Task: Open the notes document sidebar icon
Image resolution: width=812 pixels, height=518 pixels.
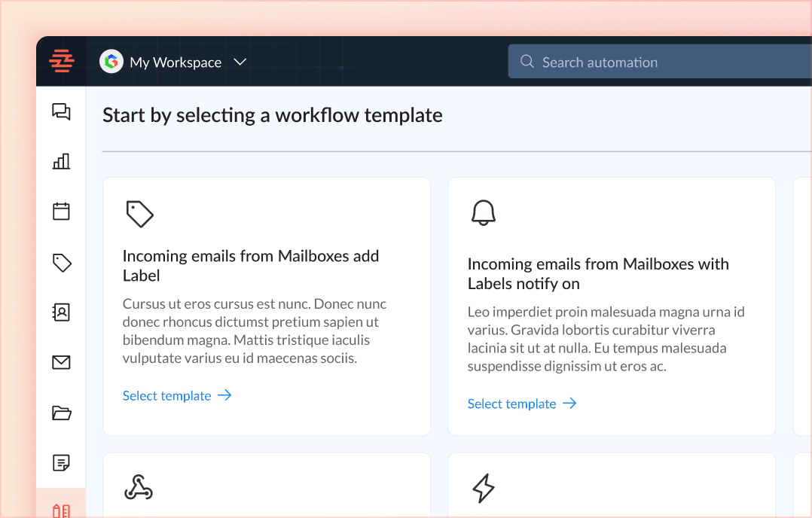Action: [x=61, y=462]
